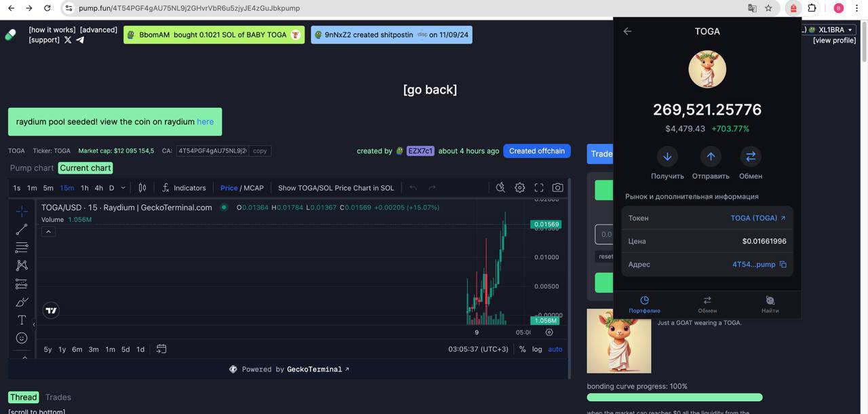
Task: Click the wallet Обмен swap circle button
Action: click(751, 157)
